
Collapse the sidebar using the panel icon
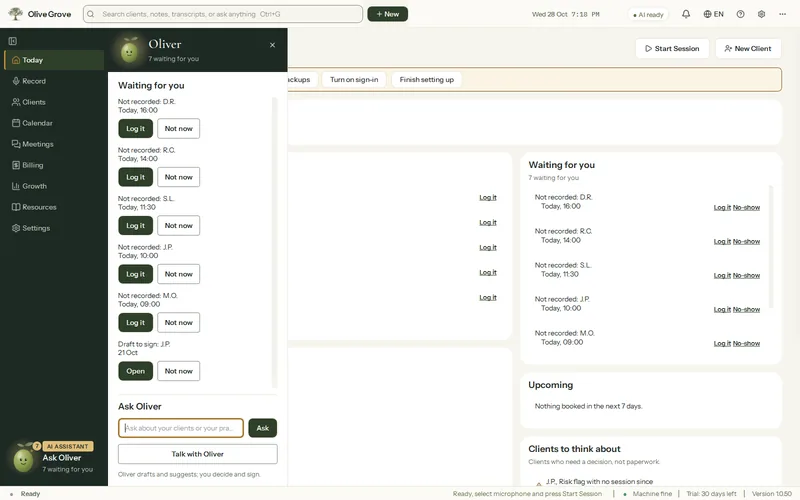pos(13,41)
